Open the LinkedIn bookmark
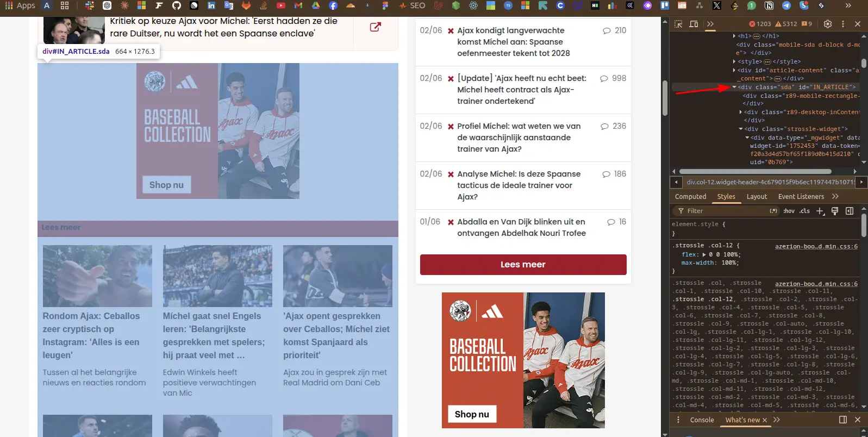Image resolution: width=868 pixels, height=437 pixels. (x=211, y=5)
